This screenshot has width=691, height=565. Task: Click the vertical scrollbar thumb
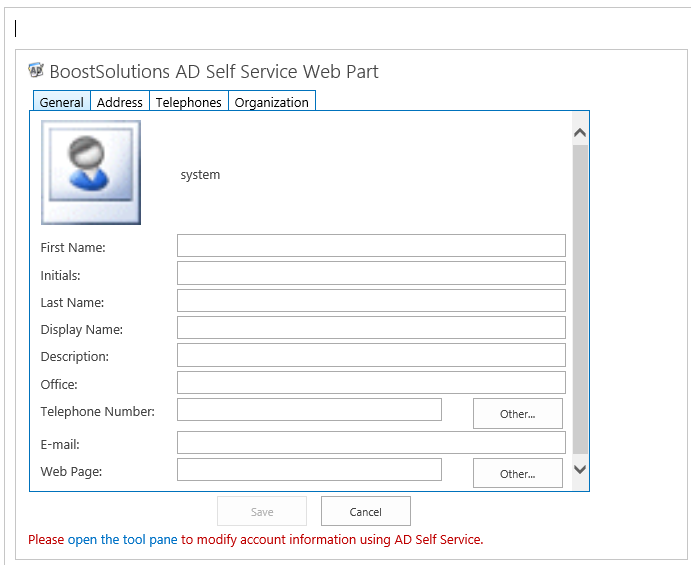tap(580, 300)
